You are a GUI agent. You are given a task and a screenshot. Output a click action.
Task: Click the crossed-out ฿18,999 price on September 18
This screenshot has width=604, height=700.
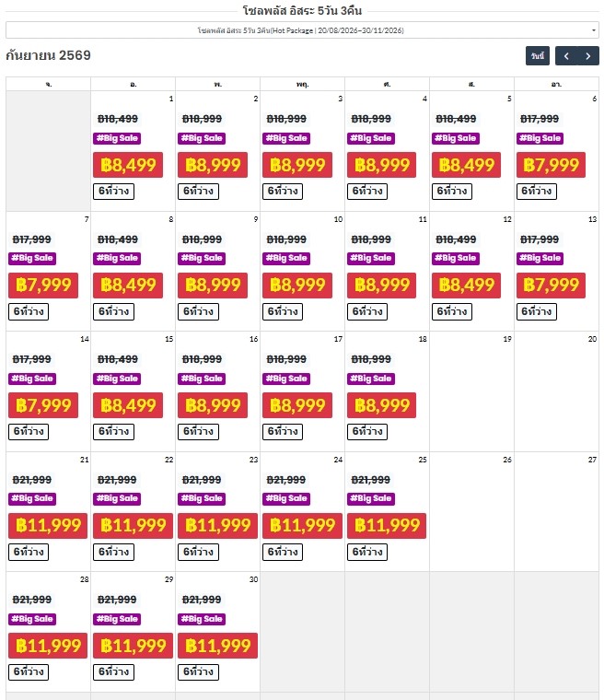(371, 359)
